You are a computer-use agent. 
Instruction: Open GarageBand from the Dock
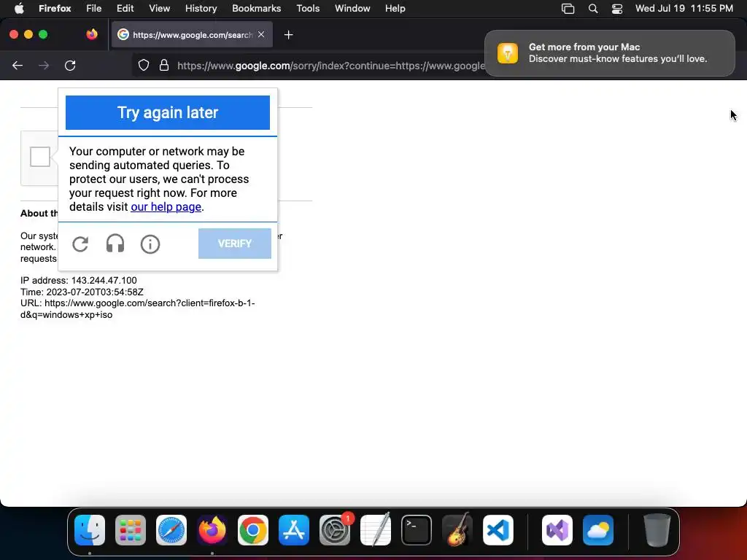coord(457,529)
